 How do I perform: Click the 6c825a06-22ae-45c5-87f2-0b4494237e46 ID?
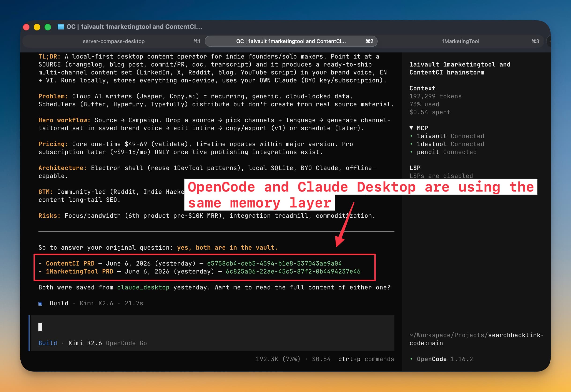coord(293,271)
